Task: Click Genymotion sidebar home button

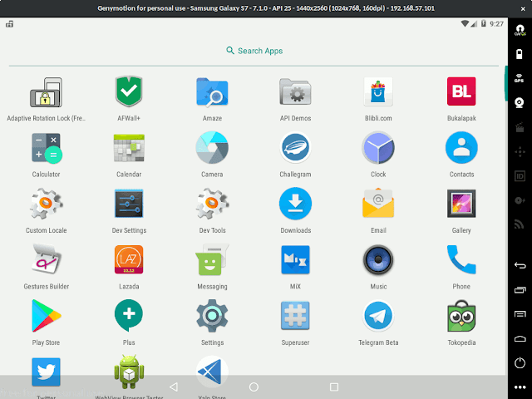Action: pyautogui.click(x=520, y=338)
